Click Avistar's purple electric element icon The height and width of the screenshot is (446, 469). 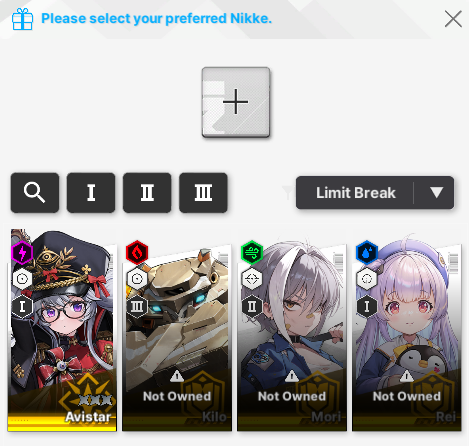click(22, 253)
